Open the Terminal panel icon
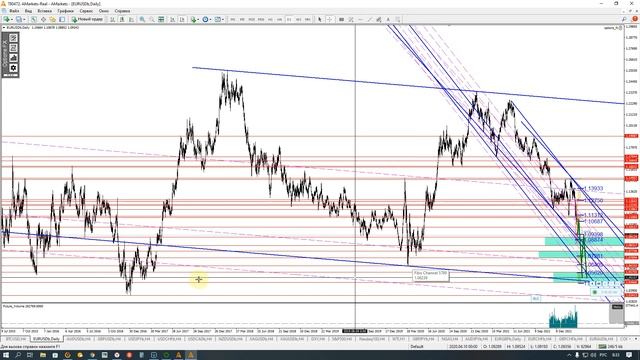640x360 pixels. [62, 19]
